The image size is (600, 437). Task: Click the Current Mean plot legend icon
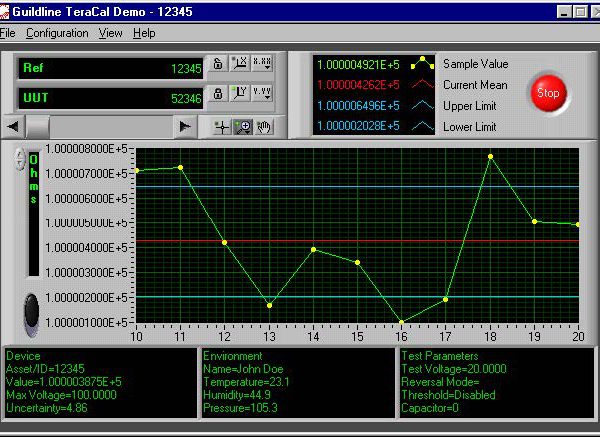click(x=422, y=84)
